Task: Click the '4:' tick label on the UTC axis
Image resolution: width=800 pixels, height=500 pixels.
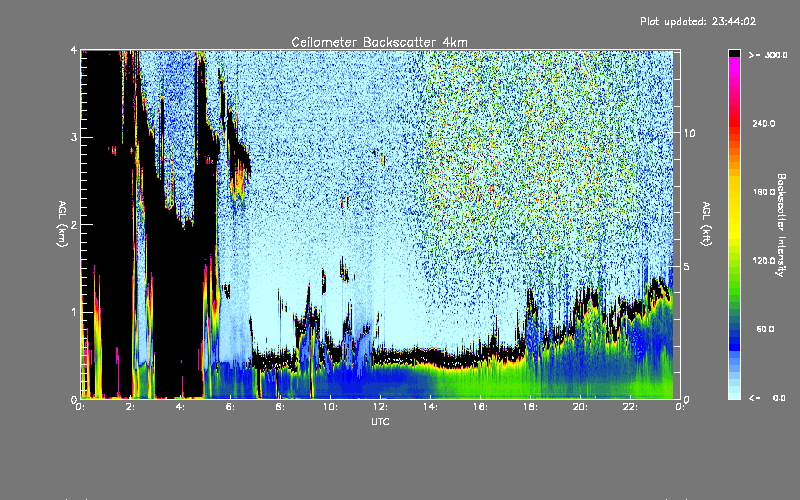Action: [180, 407]
